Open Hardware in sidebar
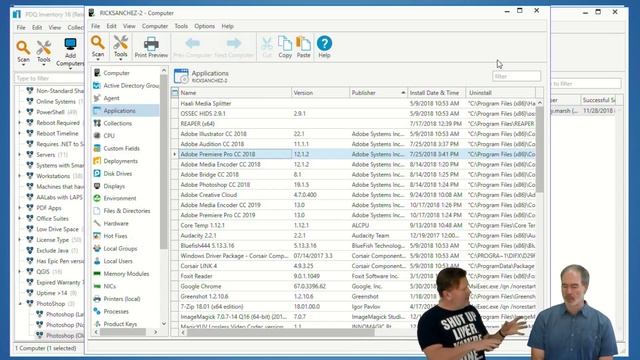 [x=116, y=224]
